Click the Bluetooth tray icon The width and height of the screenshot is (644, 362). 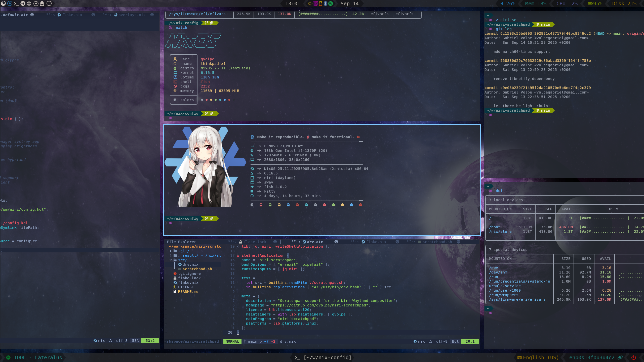325,4
